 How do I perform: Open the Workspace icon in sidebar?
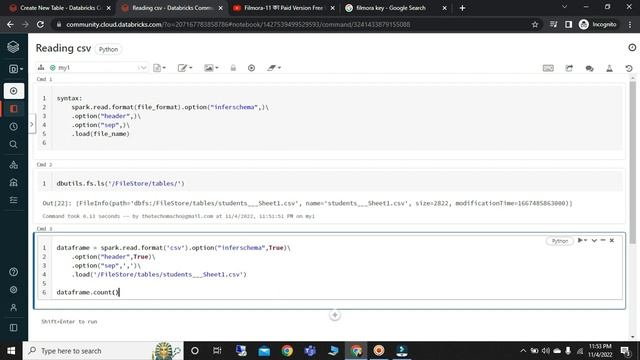pos(13,109)
